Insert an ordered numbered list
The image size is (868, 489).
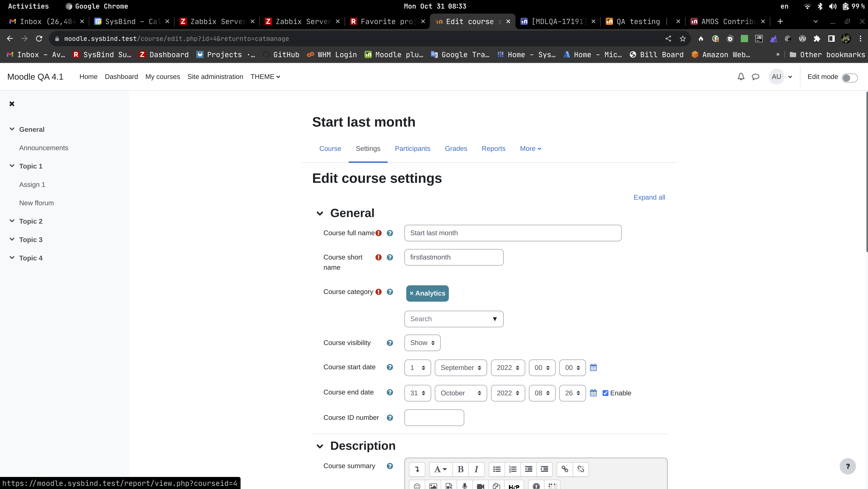click(x=513, y=469)
